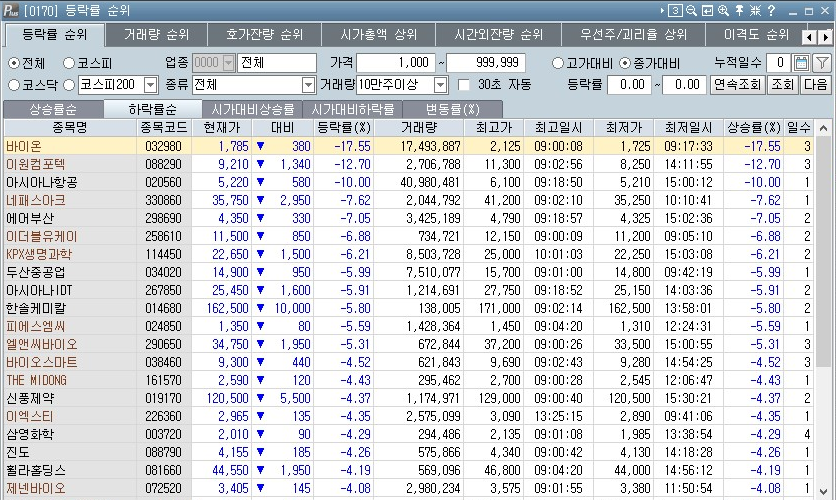The height and width of the screenshot is (500, 836).
Task: Click the Plus logo icon in title bar
Action: (11, 10)
